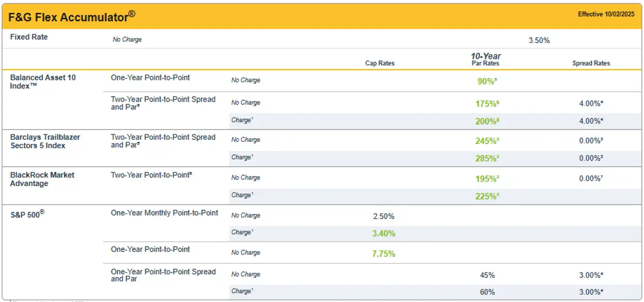Select the 90% par rate value
The height and width of the screenshot is (302, 644).
click(x=487, y=81)
